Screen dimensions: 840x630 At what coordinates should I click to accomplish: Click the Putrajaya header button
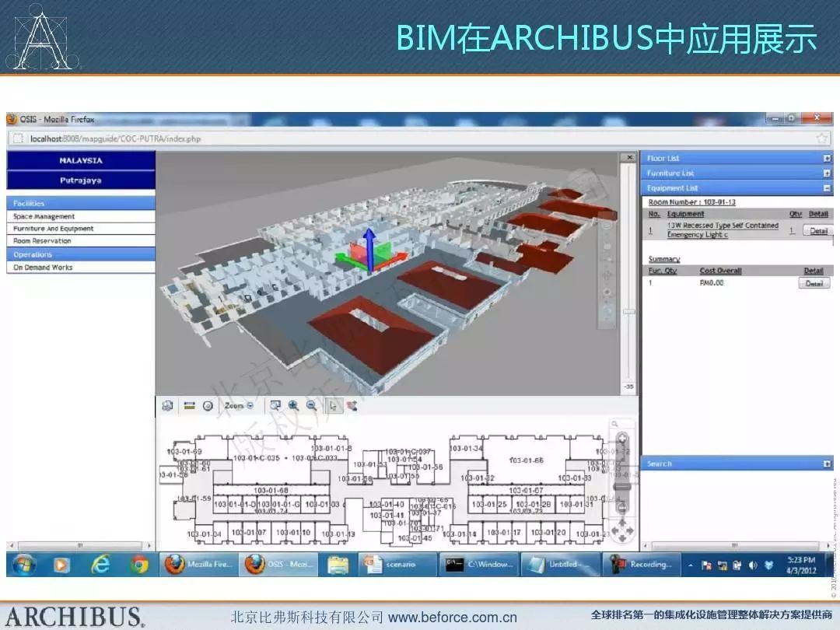pyautogui.click(x=81, y=180)
